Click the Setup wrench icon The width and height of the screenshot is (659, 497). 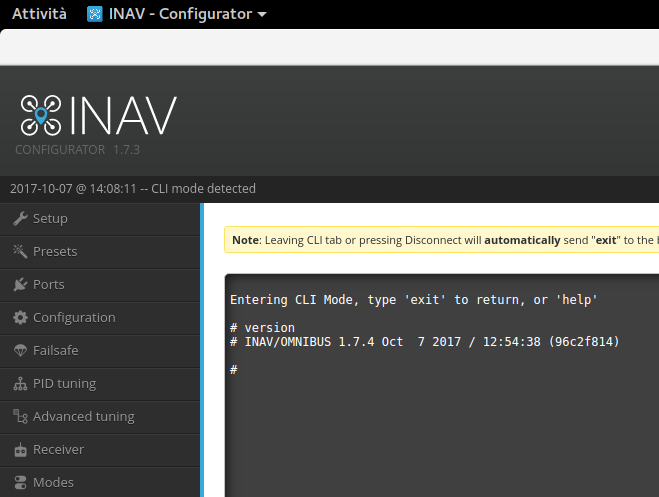coord(20,218)
